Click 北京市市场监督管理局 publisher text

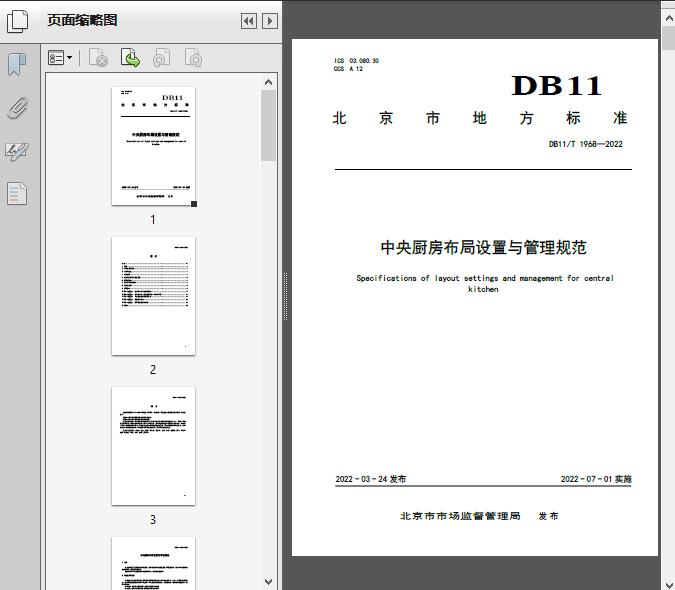(460, 516)
